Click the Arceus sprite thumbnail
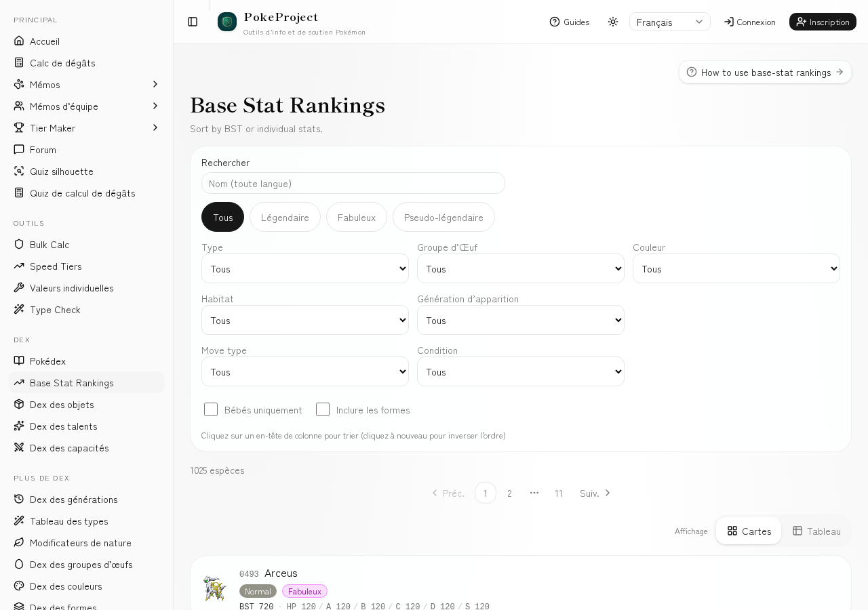This screenshot has height=610, width=868. click(x=215, y=588)
